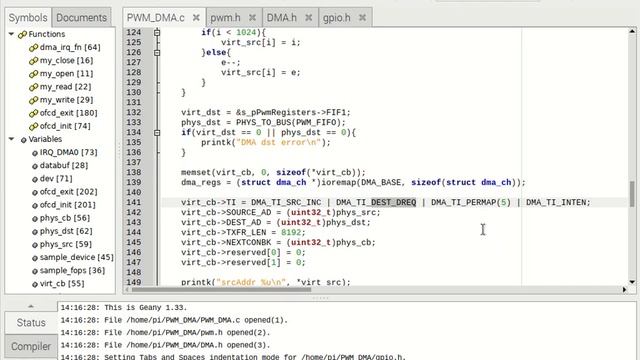The image size is (640, 360).
Task: Jump to ofcd_init [74] function
Action: point(65,126)
